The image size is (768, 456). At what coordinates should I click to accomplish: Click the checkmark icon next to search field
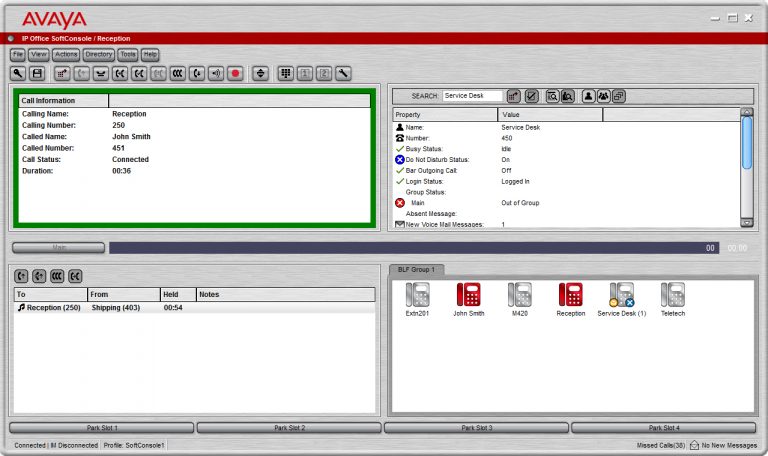(x=531, y=96)
